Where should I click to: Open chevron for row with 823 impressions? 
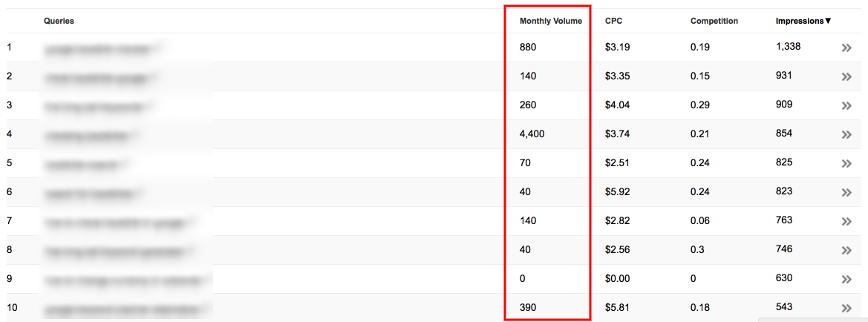click(846, 193)
